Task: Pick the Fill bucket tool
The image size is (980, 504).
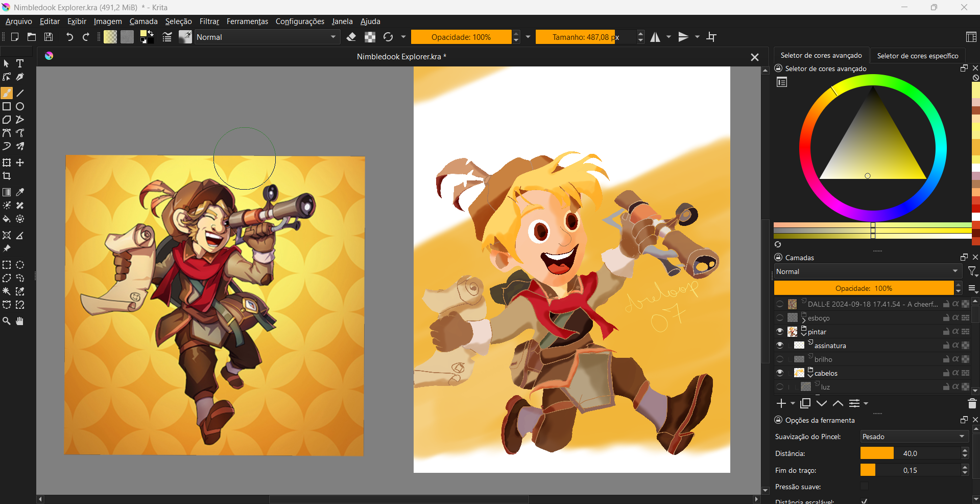Action: [7, 219]
